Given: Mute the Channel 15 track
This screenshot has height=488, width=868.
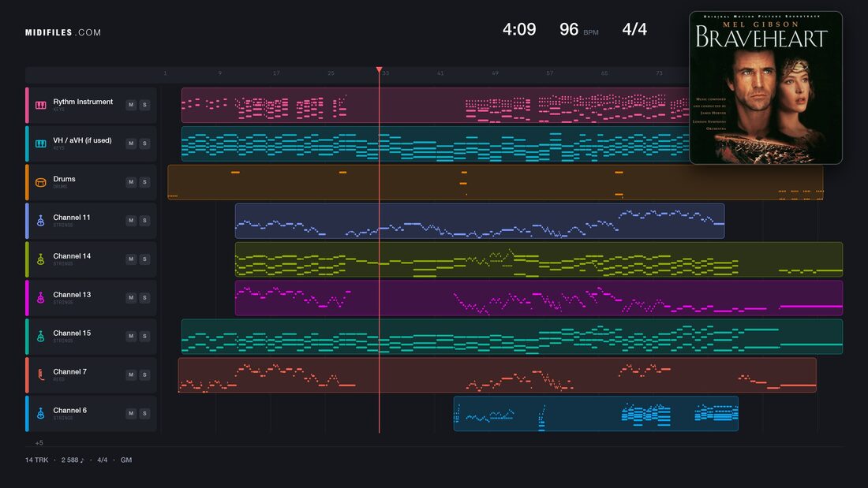Looking at the screenshot, I should [131, 336].
